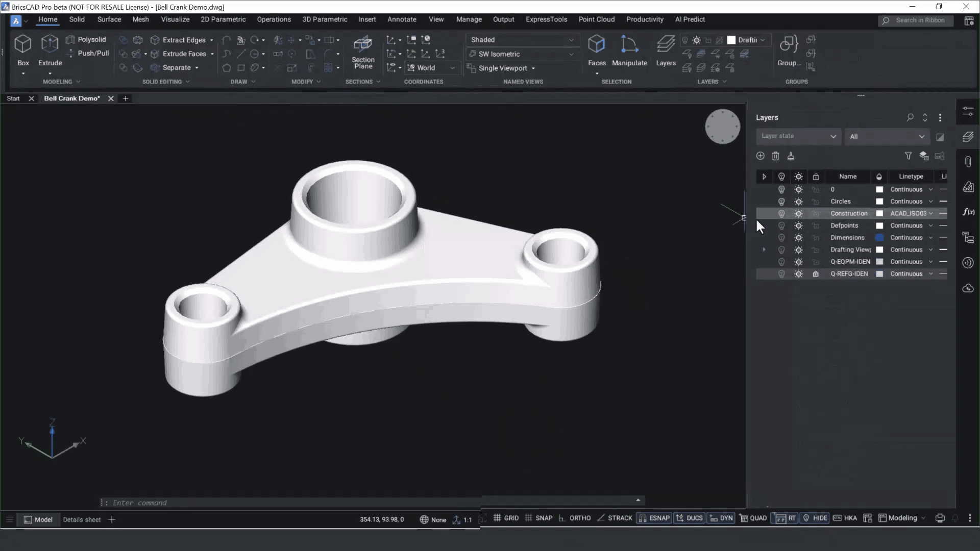Click the Construction layer color swatch
The height and width of the screenshot is (551, 980).
coord(879,213)
